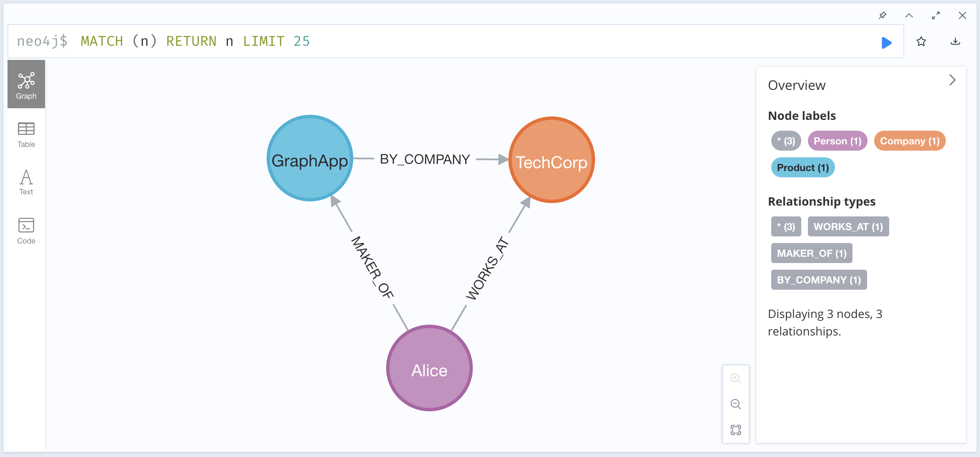This screenshot has height=457, width=980.
Task: Expand the frame to fullscreen
Action: (936, 15)
